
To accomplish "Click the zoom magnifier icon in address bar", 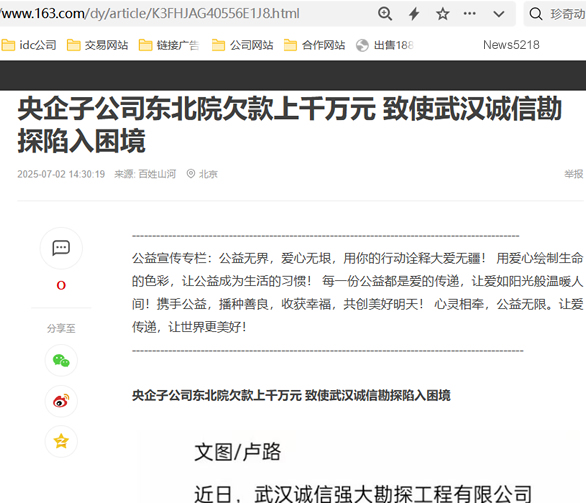I will point(385,14).
